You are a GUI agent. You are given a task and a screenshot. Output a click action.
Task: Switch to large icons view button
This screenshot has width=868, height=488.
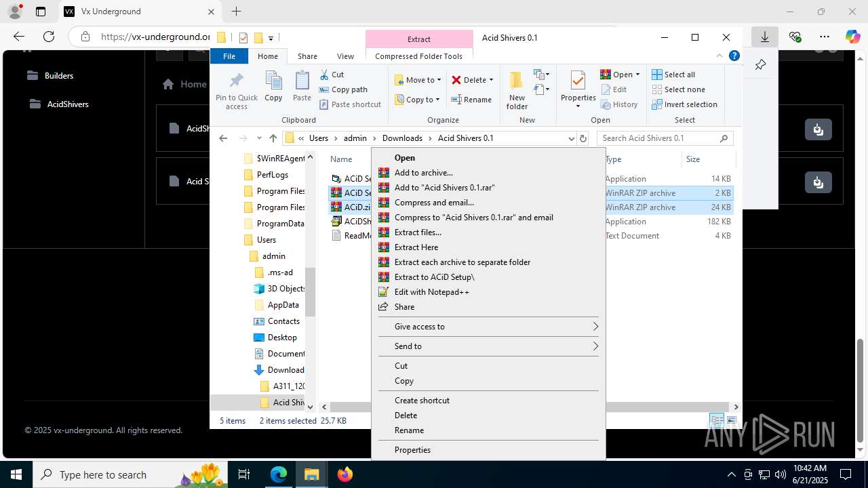(731, 421)
